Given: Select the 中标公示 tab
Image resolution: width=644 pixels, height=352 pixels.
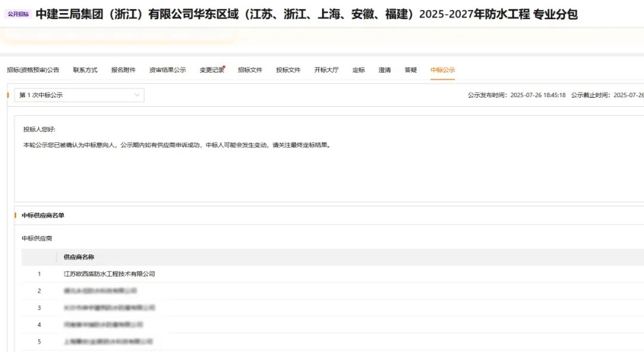Looking at the screenshot, I should 441,69.
